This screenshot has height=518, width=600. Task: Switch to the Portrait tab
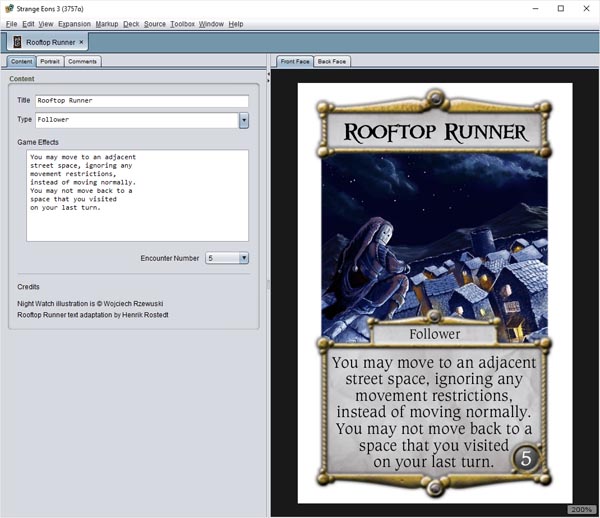click(50, 61)
